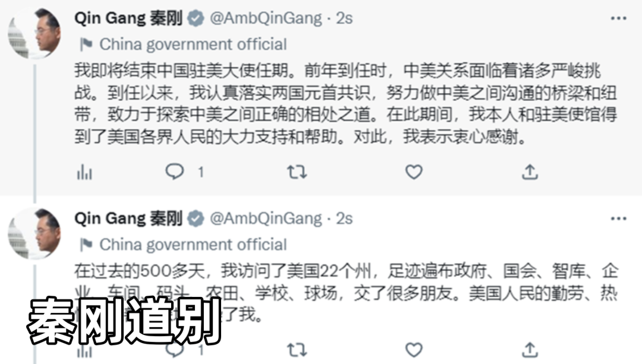Open more options menu on second tweet
This screenshot has width=642, height=364.
click(x=618, y=219)
